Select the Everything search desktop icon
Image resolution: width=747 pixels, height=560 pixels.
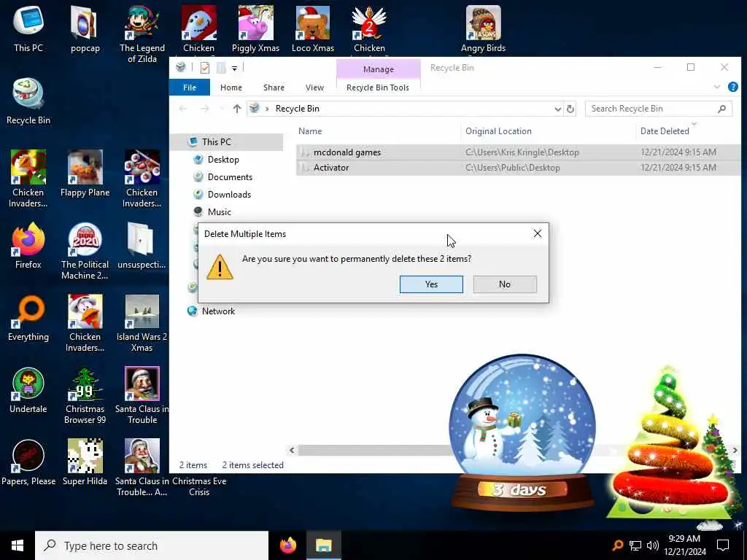coord(28,318)
